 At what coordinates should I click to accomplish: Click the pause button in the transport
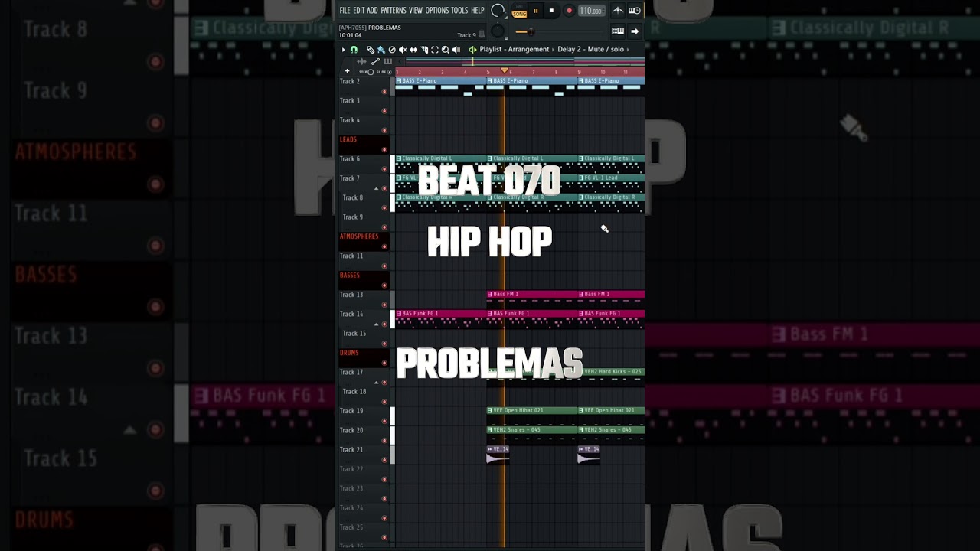535,11
